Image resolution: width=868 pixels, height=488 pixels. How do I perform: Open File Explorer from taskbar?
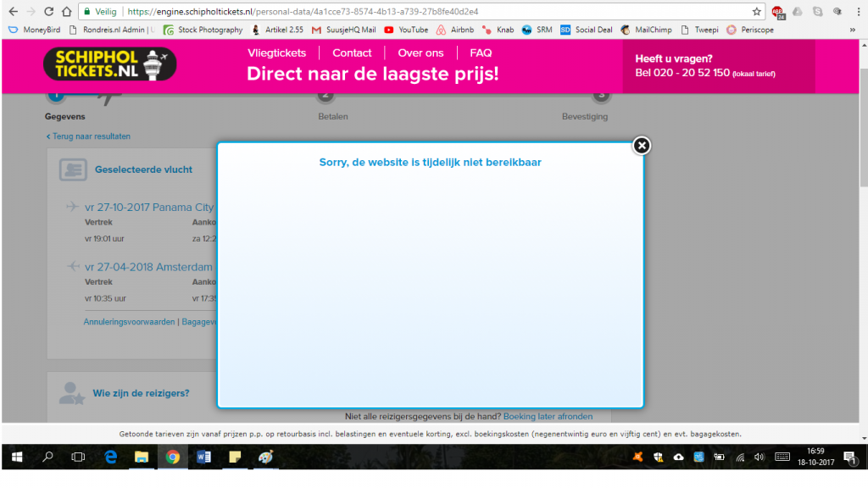pos(142,457)
